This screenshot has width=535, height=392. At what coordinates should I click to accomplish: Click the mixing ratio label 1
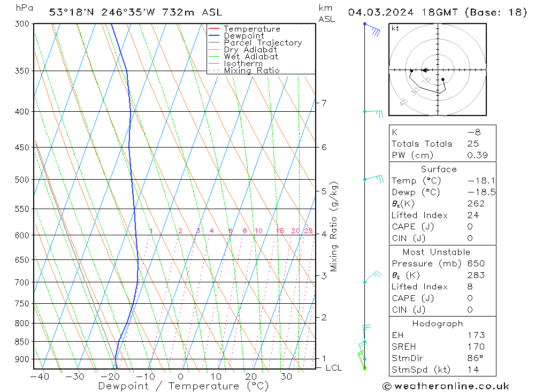[151, 231]
